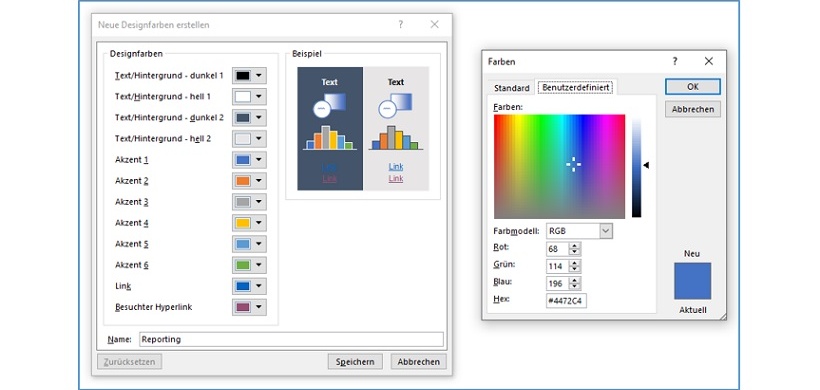Click the dark Beispiel preview panel
Screen dimensions: 820x390
click(330, 129)
